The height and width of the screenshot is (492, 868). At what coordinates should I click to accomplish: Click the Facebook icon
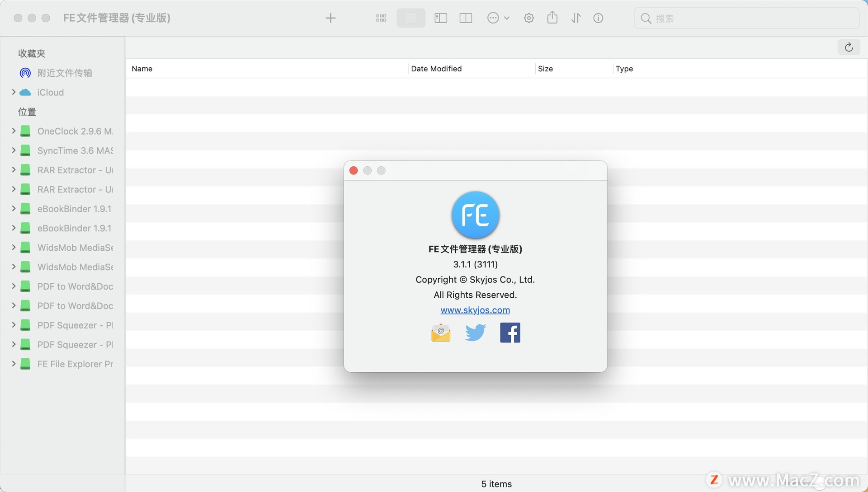510,333
